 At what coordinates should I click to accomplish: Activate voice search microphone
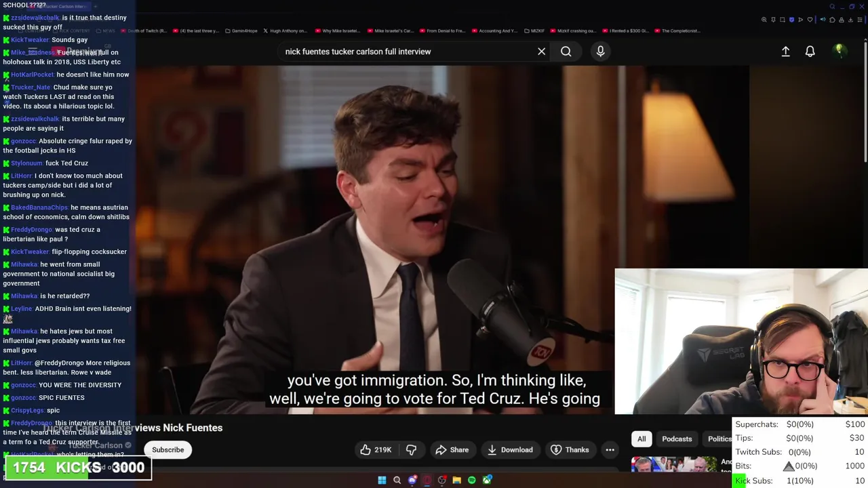(x=600, y=52)
